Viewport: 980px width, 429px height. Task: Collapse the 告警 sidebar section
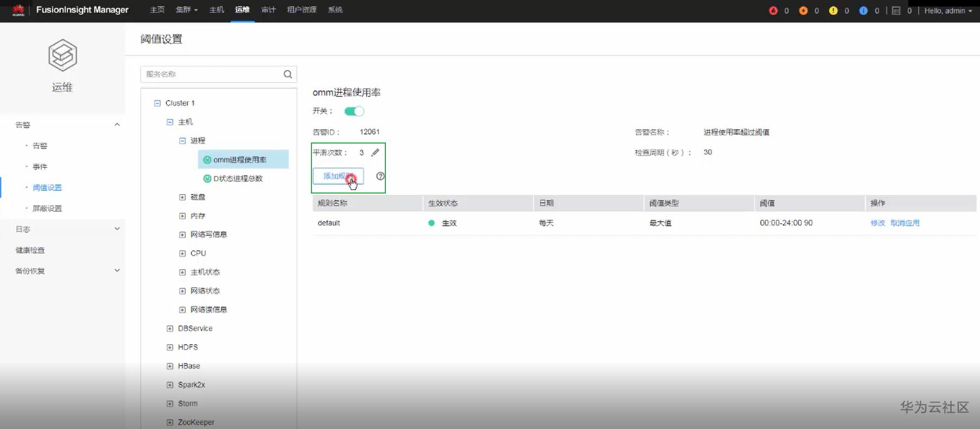point(117,125)
